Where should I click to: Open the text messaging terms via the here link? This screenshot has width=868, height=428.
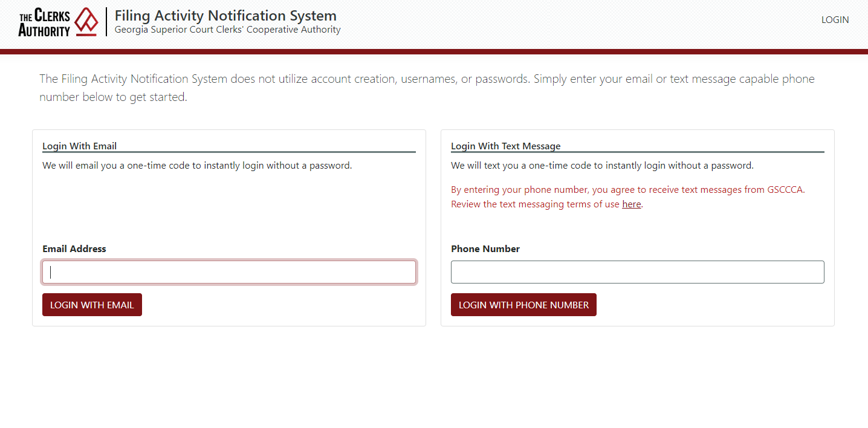click(631, 204)
